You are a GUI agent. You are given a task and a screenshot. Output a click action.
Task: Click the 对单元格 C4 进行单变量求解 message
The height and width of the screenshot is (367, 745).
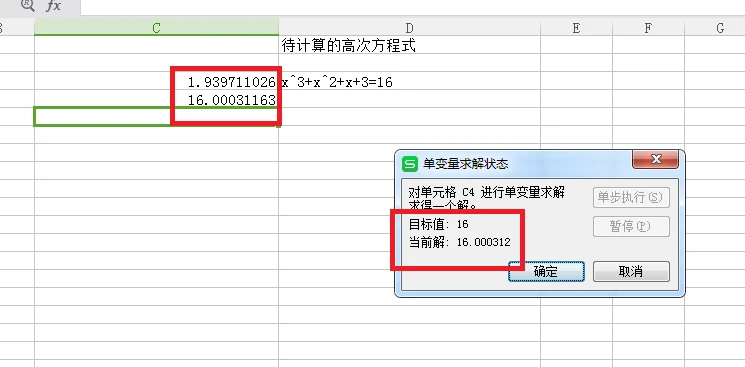(487, 193)
